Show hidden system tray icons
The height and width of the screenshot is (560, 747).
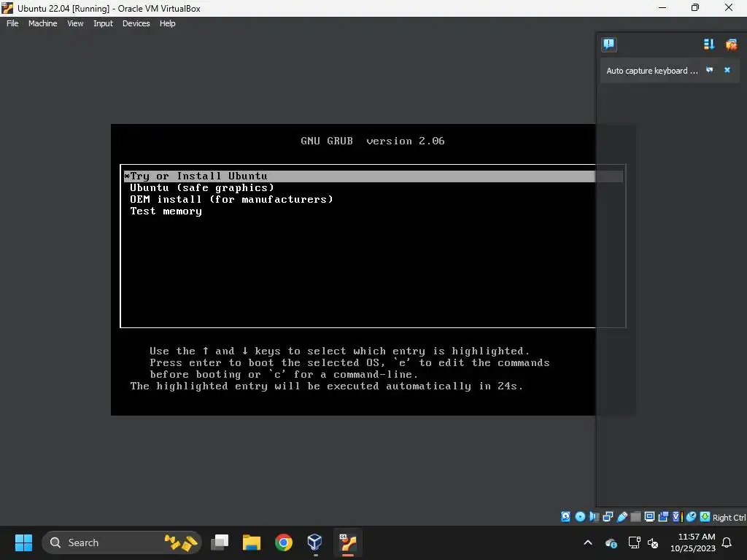click(x=588, y=542)
